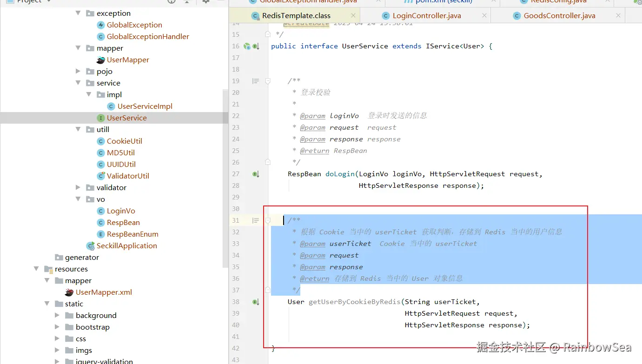Click the MD5Util class icon
Image resolution: width=642 pixels, height=364 pixels.
100,153
